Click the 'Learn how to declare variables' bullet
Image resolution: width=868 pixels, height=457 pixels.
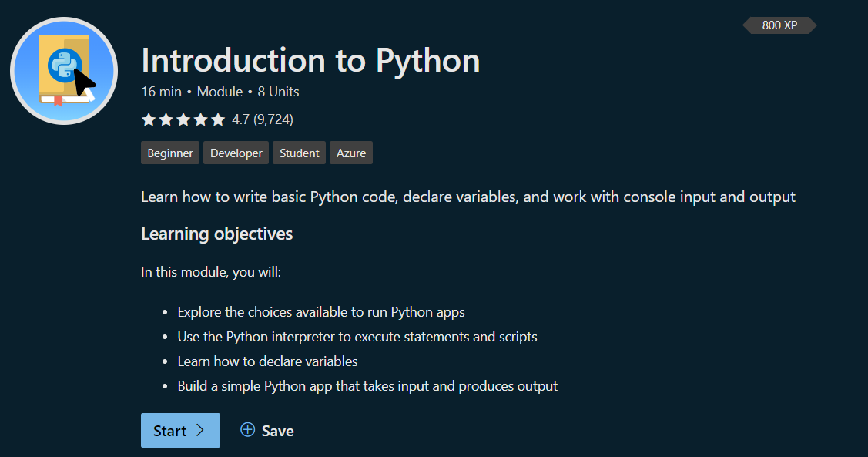[267, 361]
